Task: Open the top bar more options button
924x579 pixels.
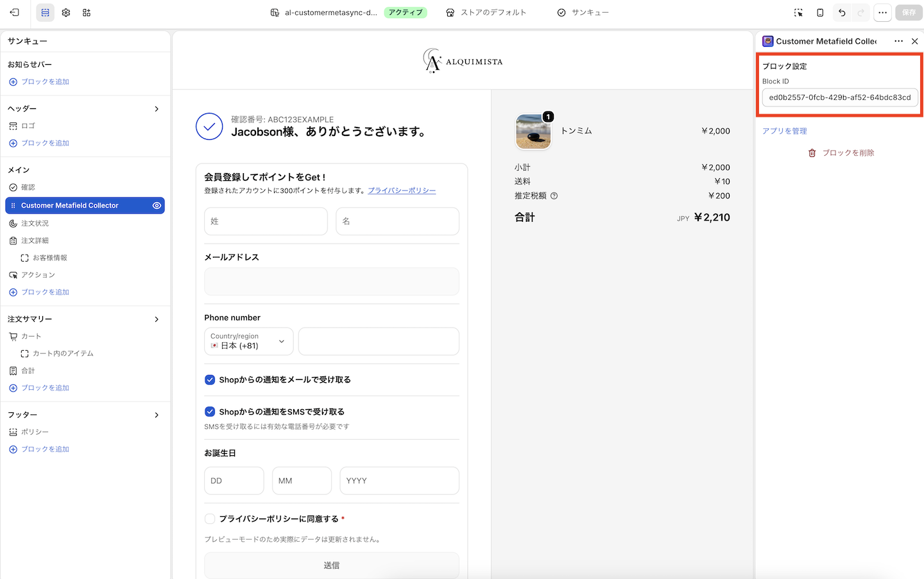Action: tap(883, 12)
